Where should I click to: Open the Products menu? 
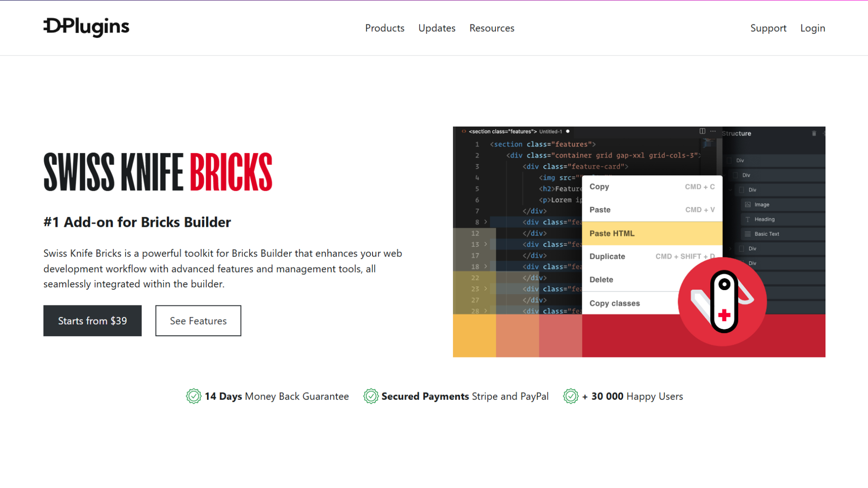(x=385, y=28)
